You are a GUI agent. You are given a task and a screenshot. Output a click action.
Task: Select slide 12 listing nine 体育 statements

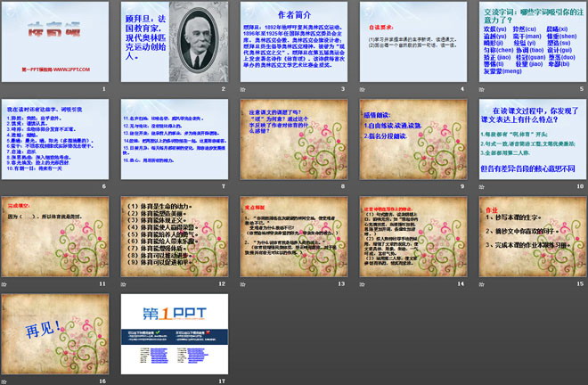[x=175, y=236]
